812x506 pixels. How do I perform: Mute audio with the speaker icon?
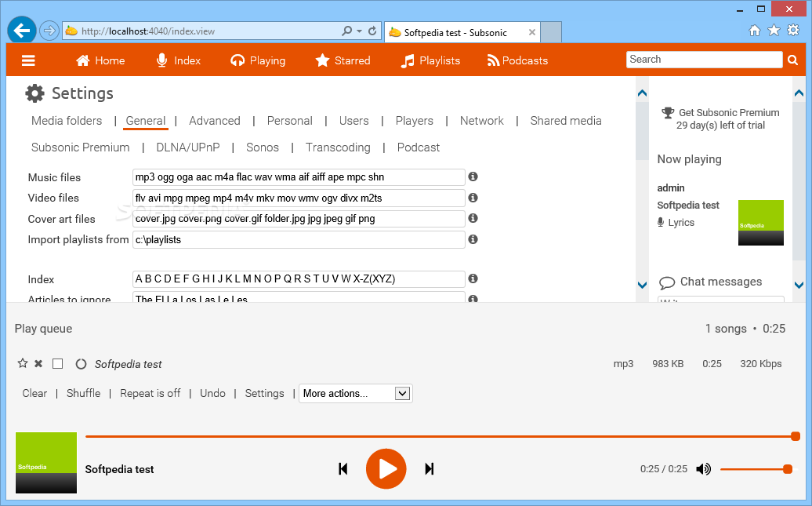tap(703, 469)
